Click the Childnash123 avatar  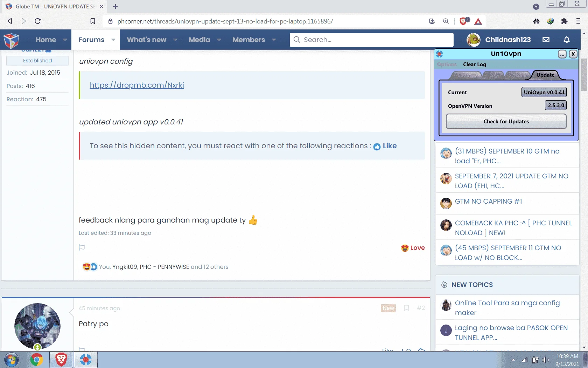click(473, 40)
